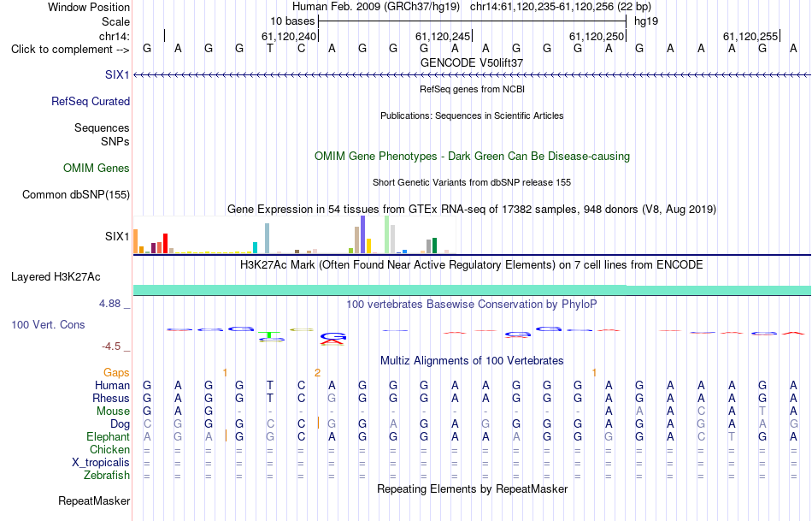This screenshot has width=812, height=521.
Task: Click the SIX1 gene arrow line
Action: coord(472,75)
